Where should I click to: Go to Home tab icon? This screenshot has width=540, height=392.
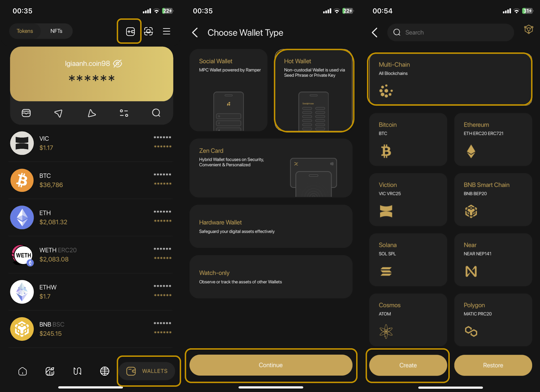[23, 371]
